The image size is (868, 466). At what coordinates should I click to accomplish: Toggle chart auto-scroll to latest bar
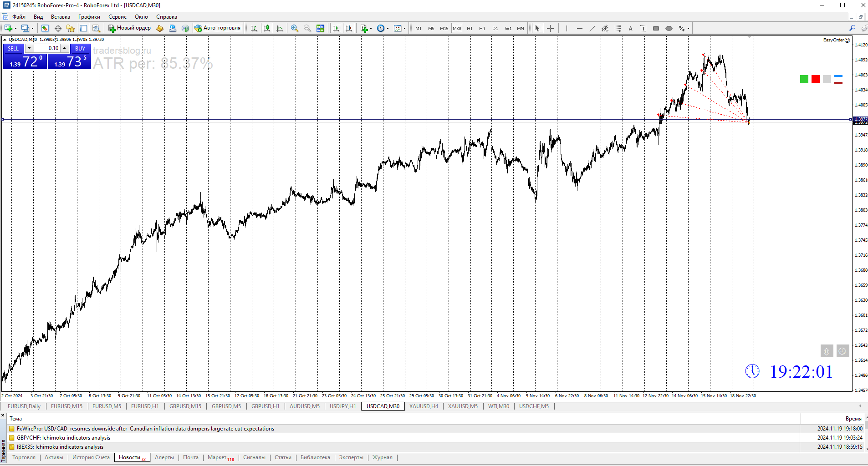tap(336, 28)
